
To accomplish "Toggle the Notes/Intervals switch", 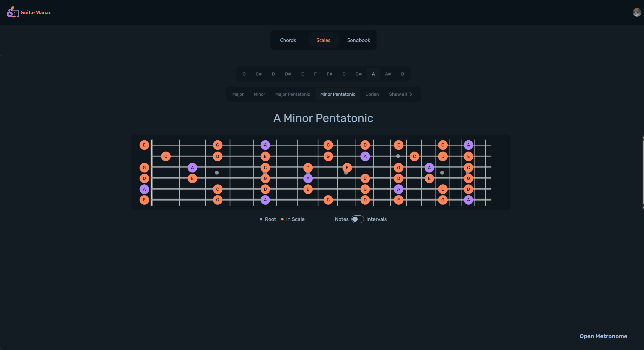I will click(357, 219).
